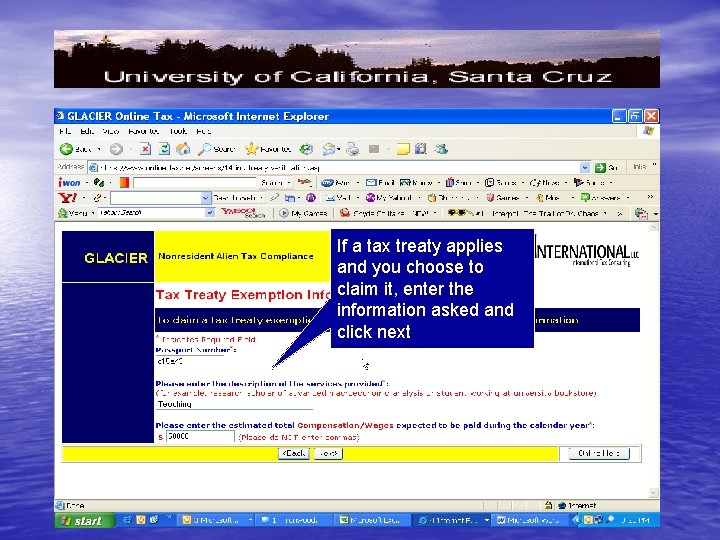Open the Back button history dropdown arrow
Viewport: 720px width, 540px height.
click(x=99, y=149)
